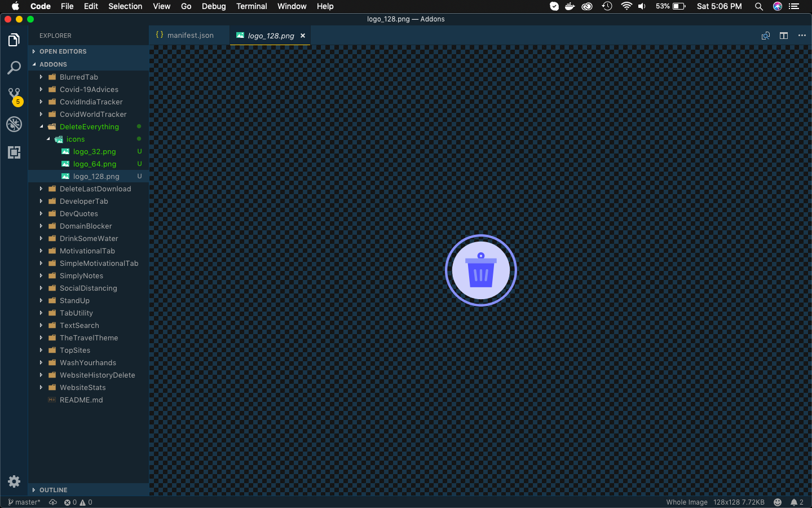Viewport: 812px width, 508px height.
Task: Split the editor to the right
Action: 784,36
